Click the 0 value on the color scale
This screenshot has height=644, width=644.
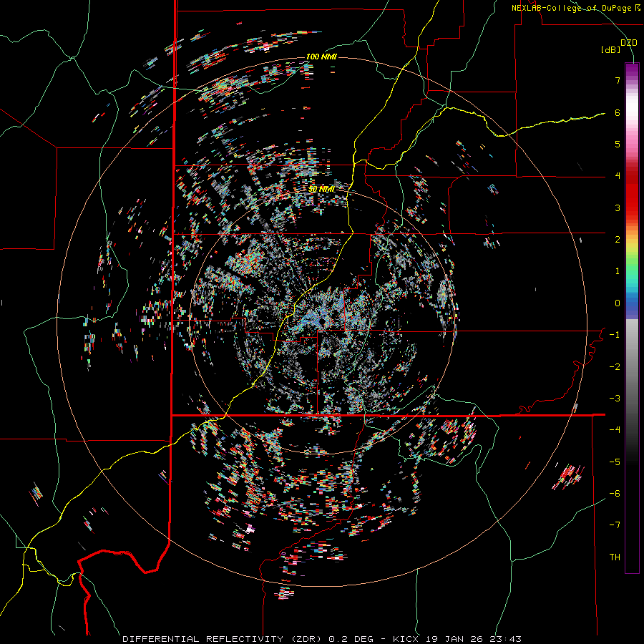click(x=618, y=303)
